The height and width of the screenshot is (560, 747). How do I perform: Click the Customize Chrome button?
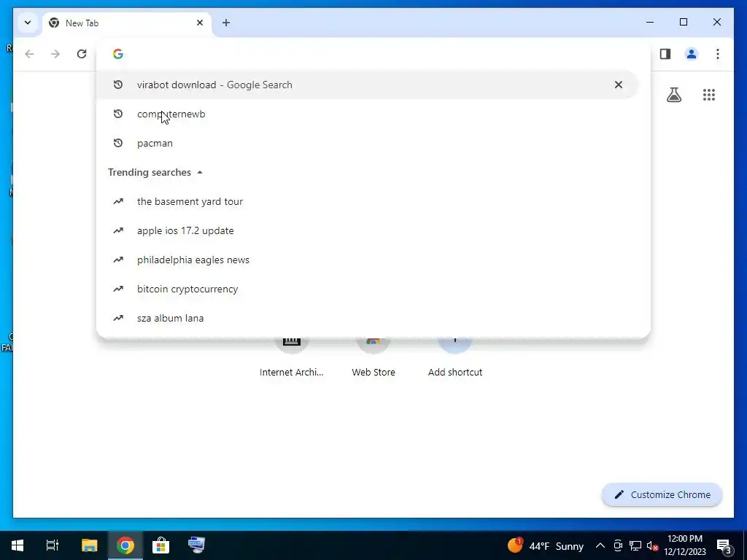(x=662, y=495)
